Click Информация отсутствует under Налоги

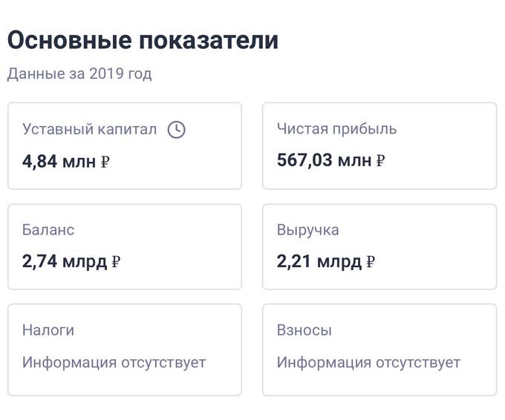pyautogui.click(x=114, y=363)
